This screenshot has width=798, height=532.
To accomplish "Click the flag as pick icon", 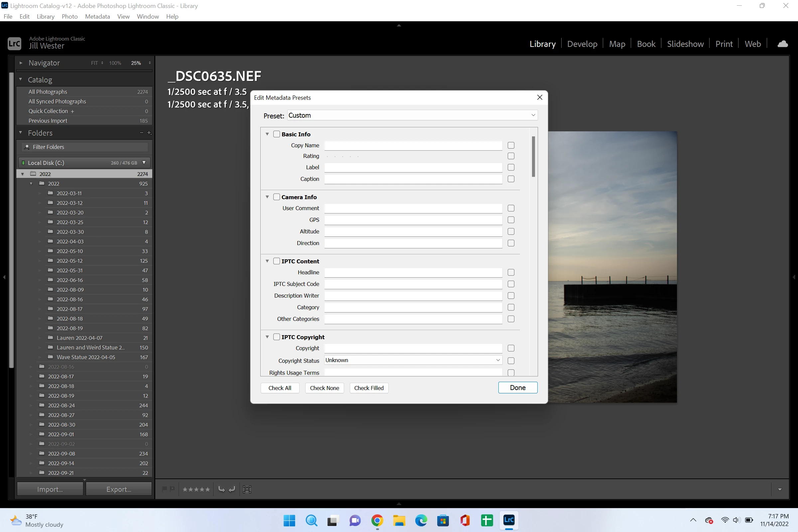I will (x=165, y=489).
